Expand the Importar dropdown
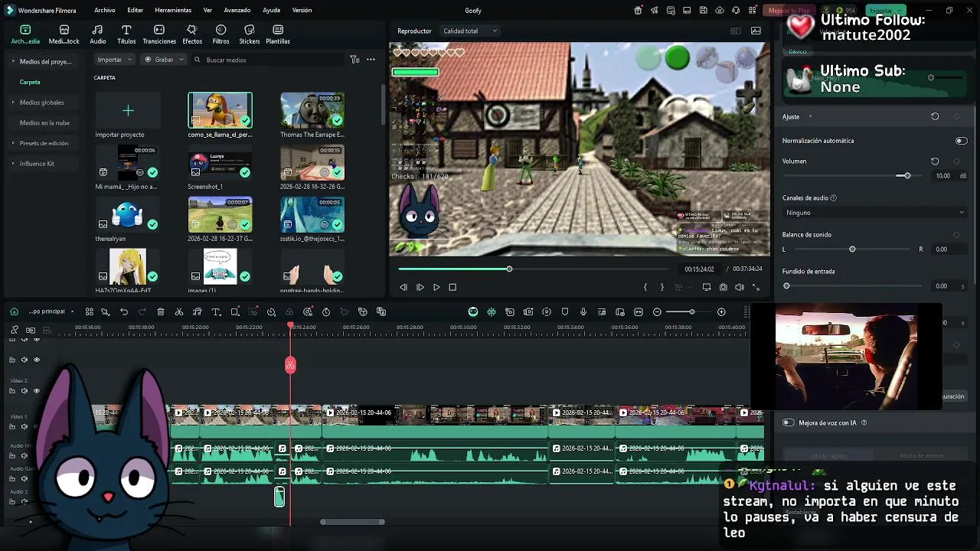Image resolution: width=980 pixels, height=551 pixels. point(116,59)
